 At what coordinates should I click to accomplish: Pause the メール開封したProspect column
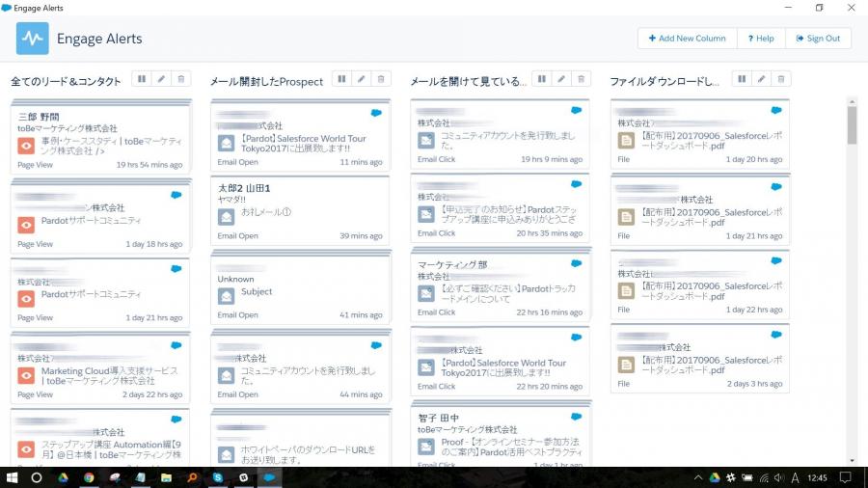click(x=341, y=79)
